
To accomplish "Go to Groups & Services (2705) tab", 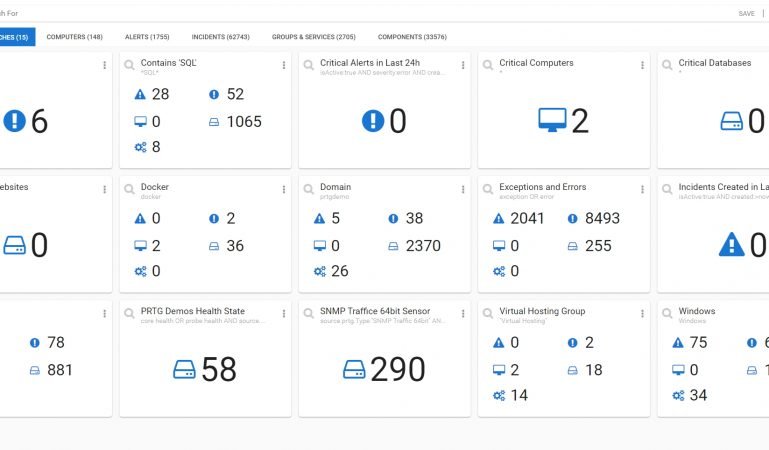I will coord(314,37).
